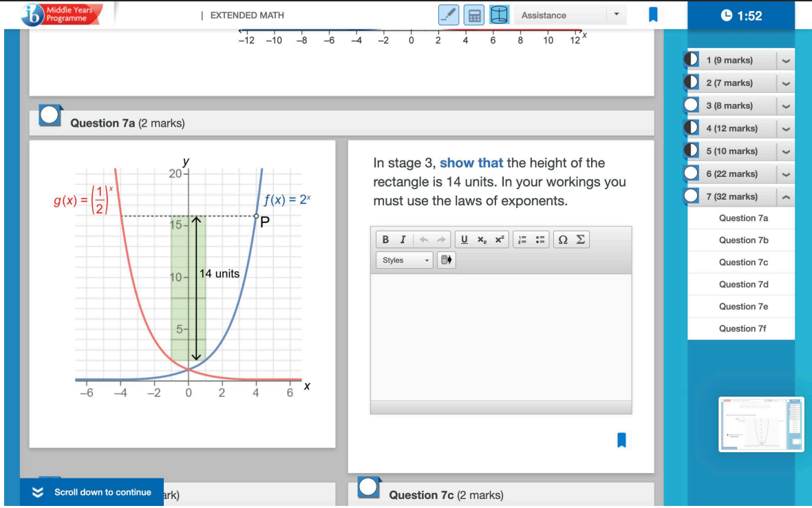The width and height of the screenshot is (812, 508).
Task: Click the IB Middle Years Programme logo
Action: [61, 14]
